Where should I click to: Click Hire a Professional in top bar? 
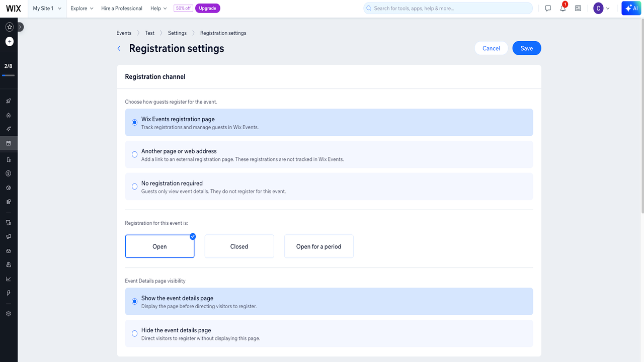tap(122, 9)
